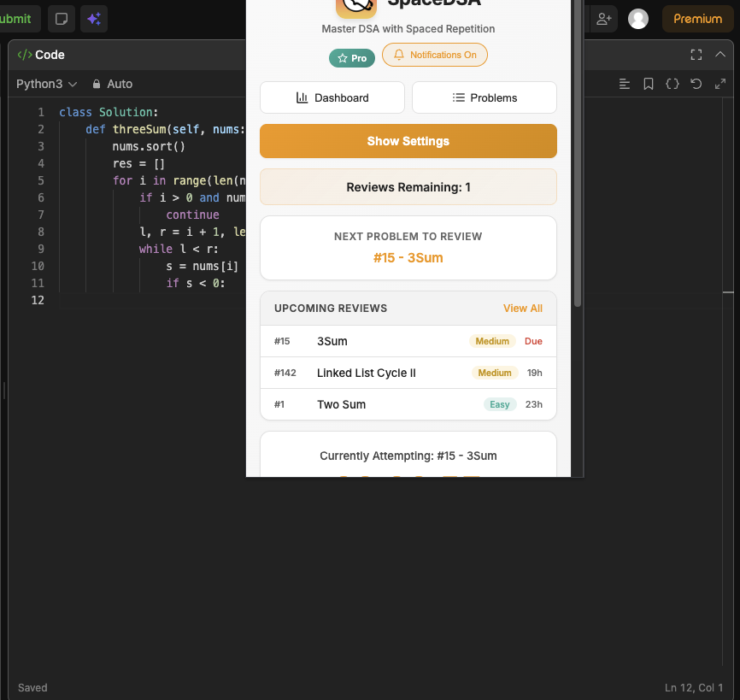
Task: Click the UPCOMING REVIEWS header
Action: point(331,309)
